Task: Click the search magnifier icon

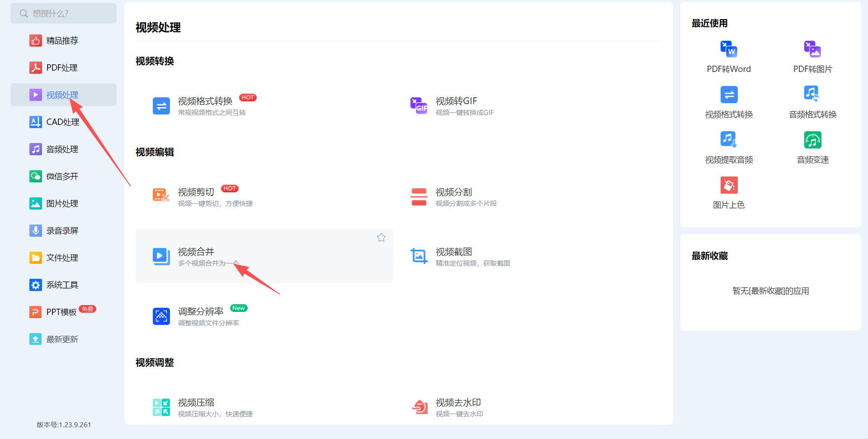Action: click(24, 14)
